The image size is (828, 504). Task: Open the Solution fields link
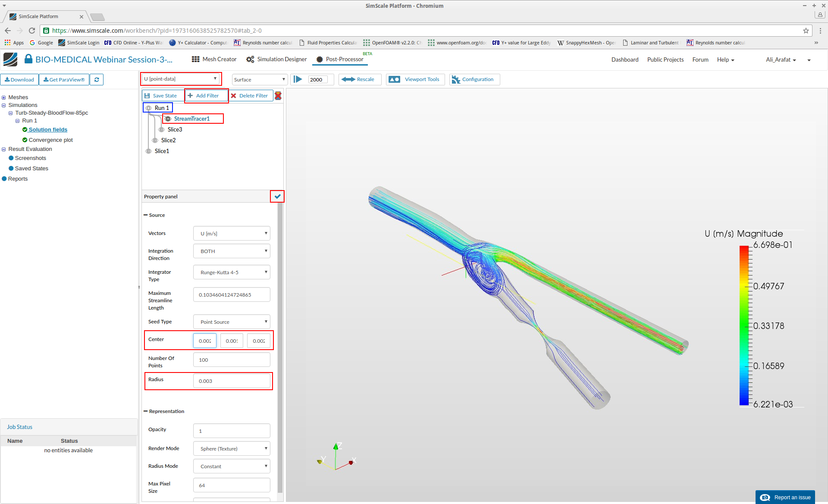click(48, 130)
